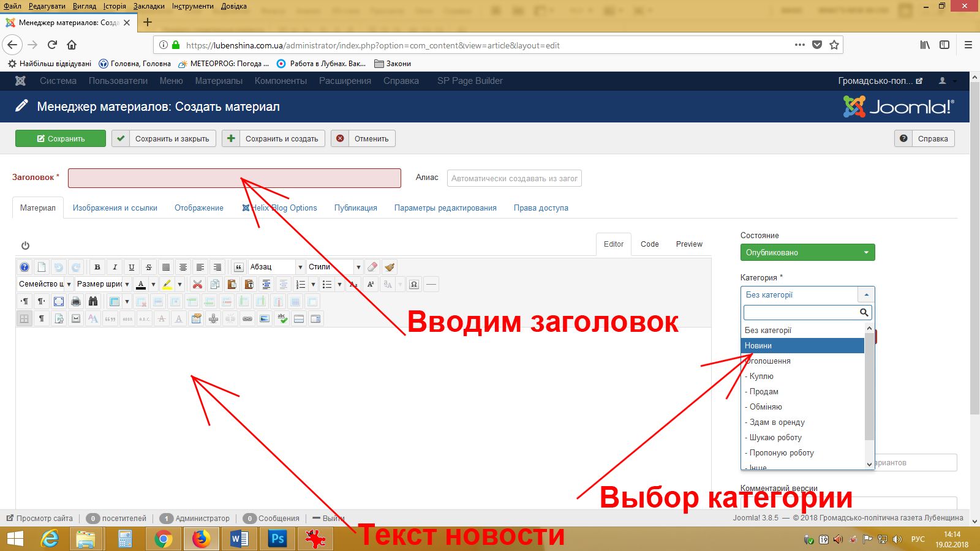Collapse the Категория dropdown showing Без категорії
This screenshot has width=980, height=551.
click(807, 294)
